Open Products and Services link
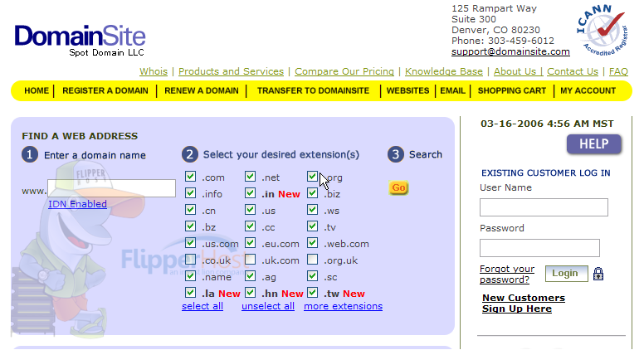644x350 pixels. click(x=231, y=71)
